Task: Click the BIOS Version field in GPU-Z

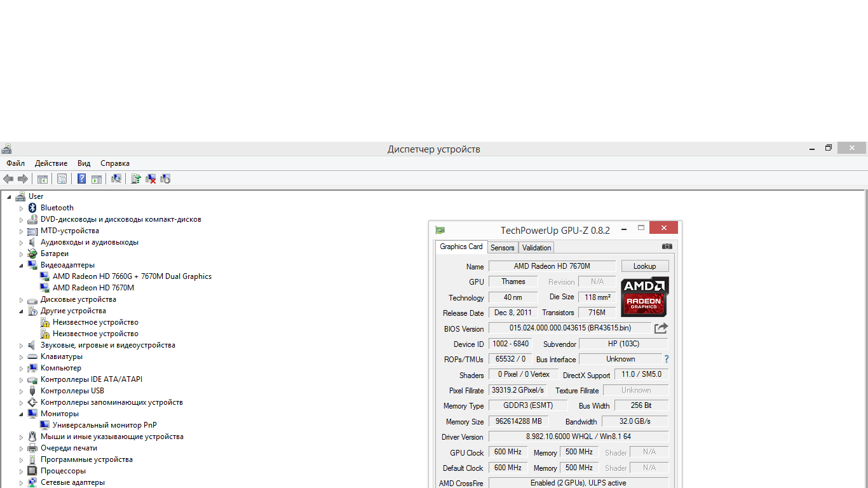Action: point(570,329)
